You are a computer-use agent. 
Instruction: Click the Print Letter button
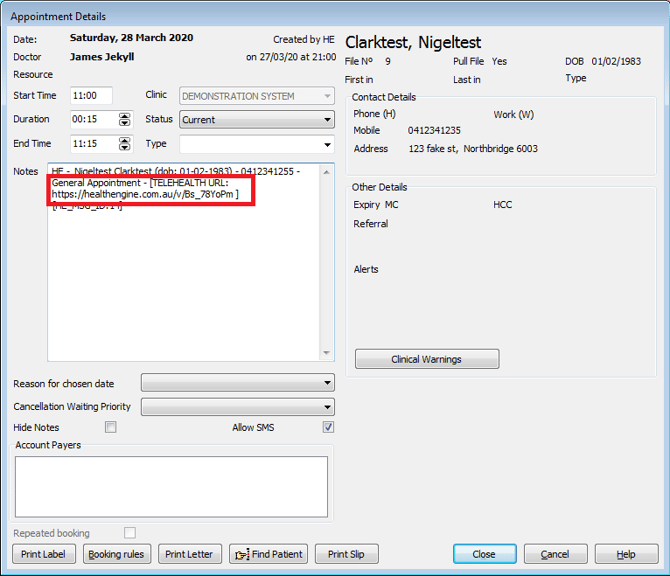[189, 554]
